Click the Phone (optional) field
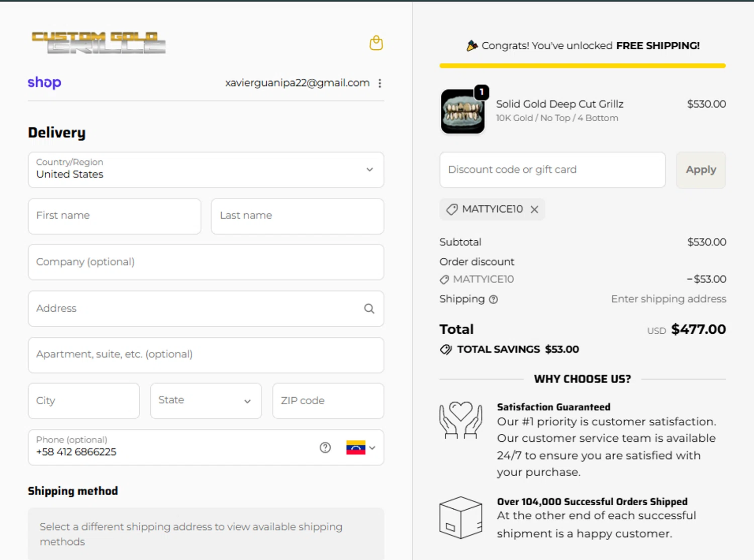 (206, 447)
